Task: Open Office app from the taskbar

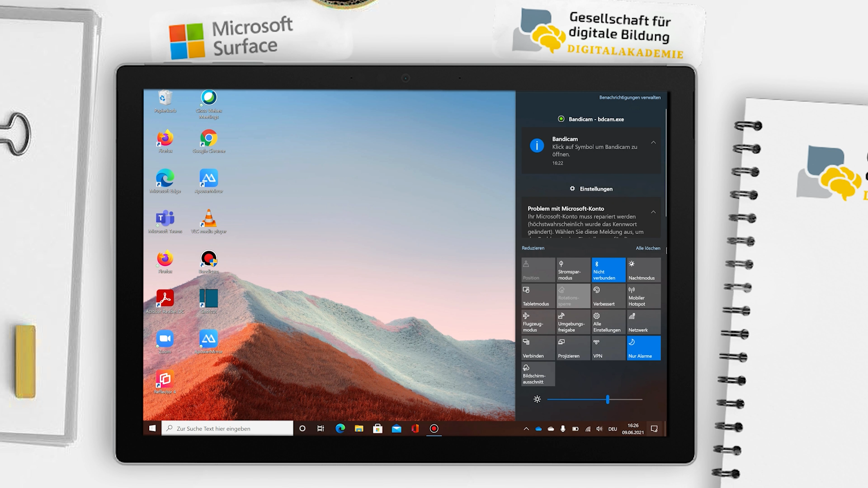Action: point(415,428)
